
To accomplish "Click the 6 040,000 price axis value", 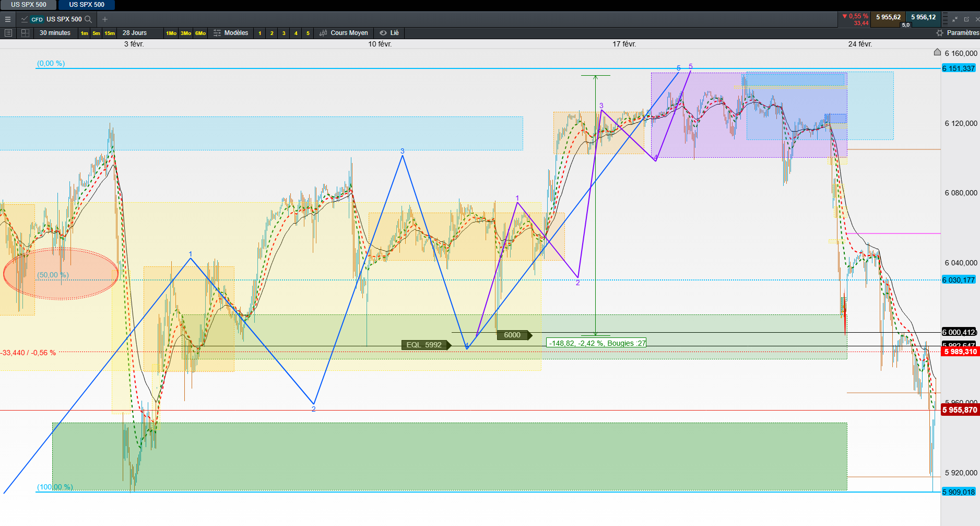I will coord(961,263).
